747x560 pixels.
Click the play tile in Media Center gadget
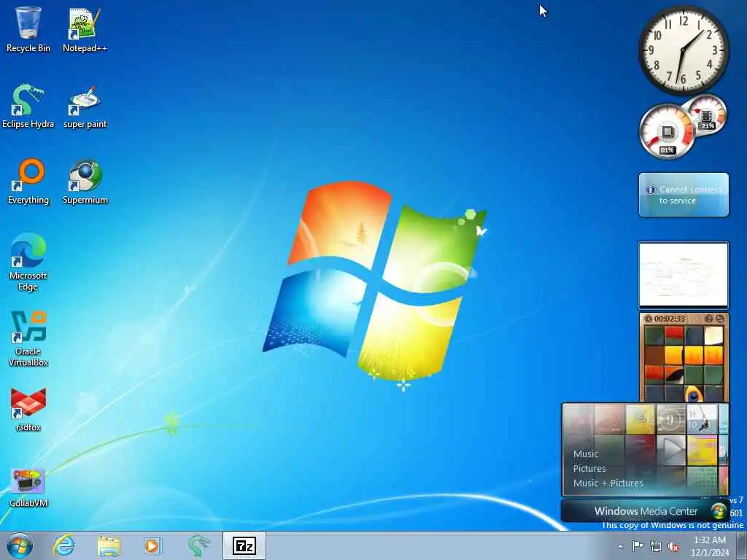point(671,449)
